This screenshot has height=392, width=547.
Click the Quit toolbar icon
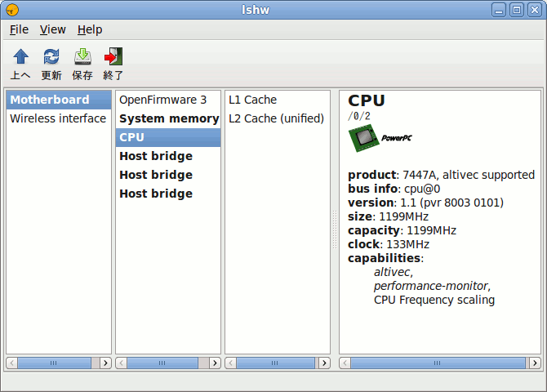(x=113, y=57)
